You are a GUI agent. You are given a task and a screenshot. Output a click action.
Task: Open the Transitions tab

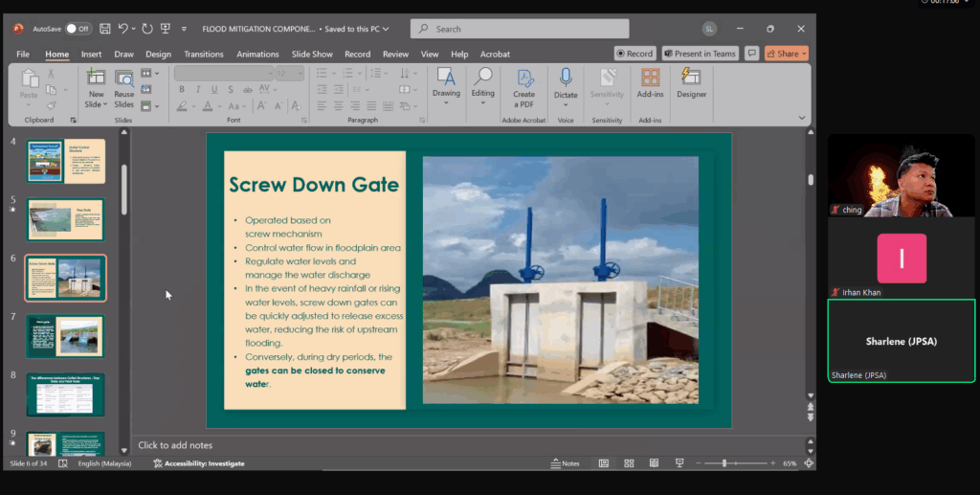pos(203,55)
